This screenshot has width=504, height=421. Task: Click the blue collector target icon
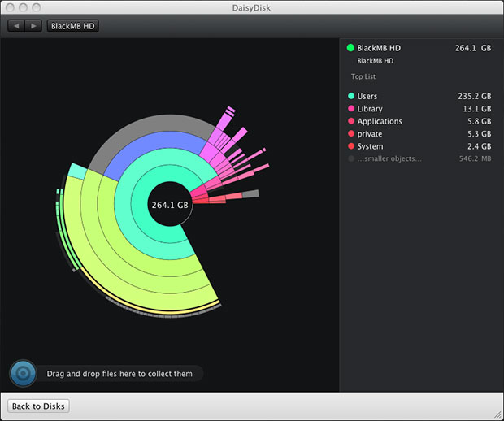pos(23,373)
